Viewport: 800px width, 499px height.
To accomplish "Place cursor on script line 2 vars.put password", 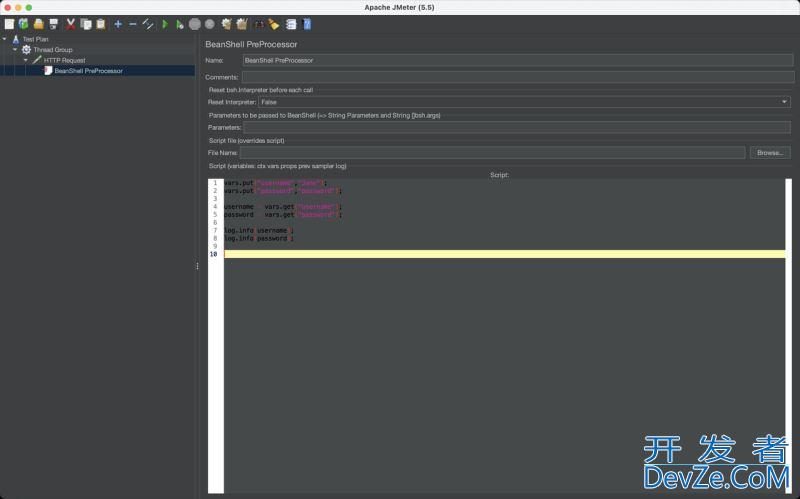I will 283,191.
